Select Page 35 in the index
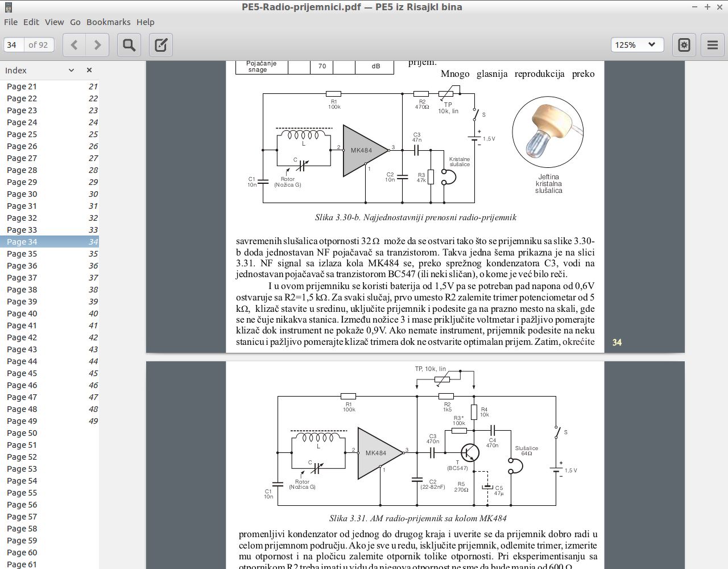Screen dimensions: 728x569 tap(49, 254)
